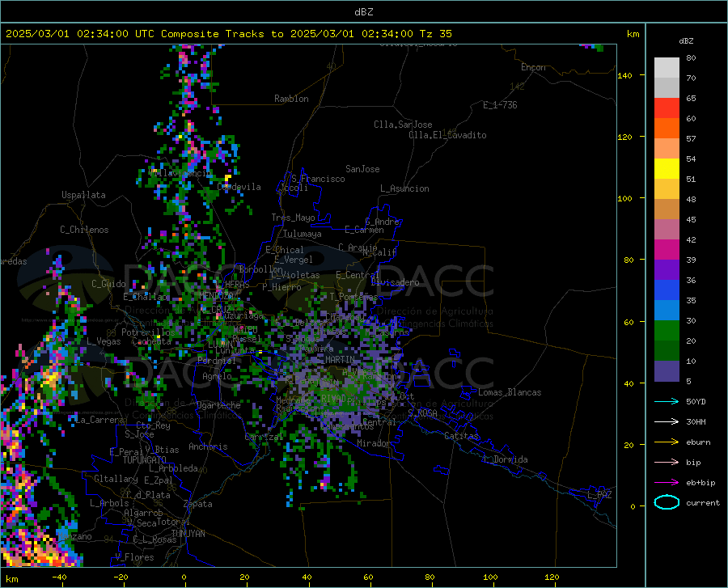Select the bright green 20-30 dBZ band
Image resolution: width=728 pixels, height=588 pixels.
click(667, 331)
